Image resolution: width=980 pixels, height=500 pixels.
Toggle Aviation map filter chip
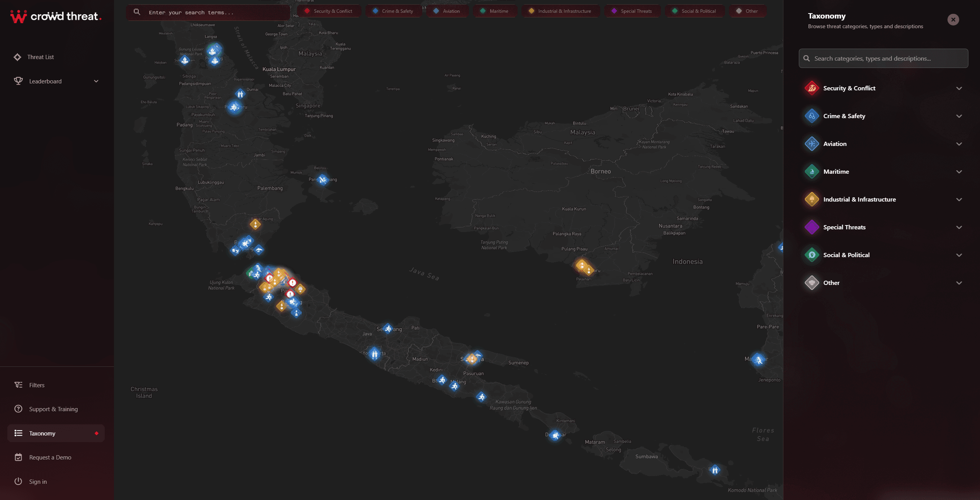pyautogui.click(x=447, y=11)
